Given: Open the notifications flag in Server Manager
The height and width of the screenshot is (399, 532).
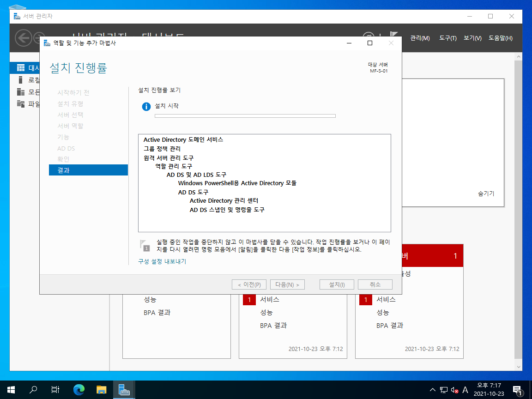Looking at the screenshot, I should click(x=394, y=34).
